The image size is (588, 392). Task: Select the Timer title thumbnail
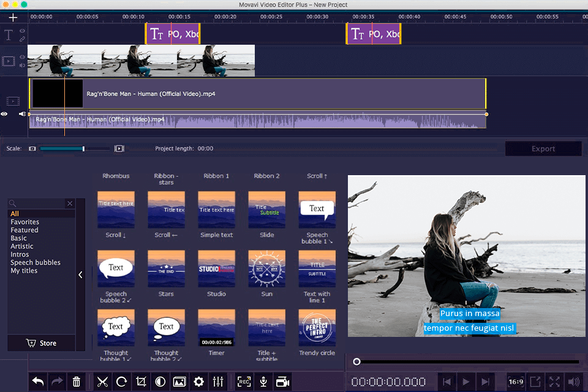216,328
